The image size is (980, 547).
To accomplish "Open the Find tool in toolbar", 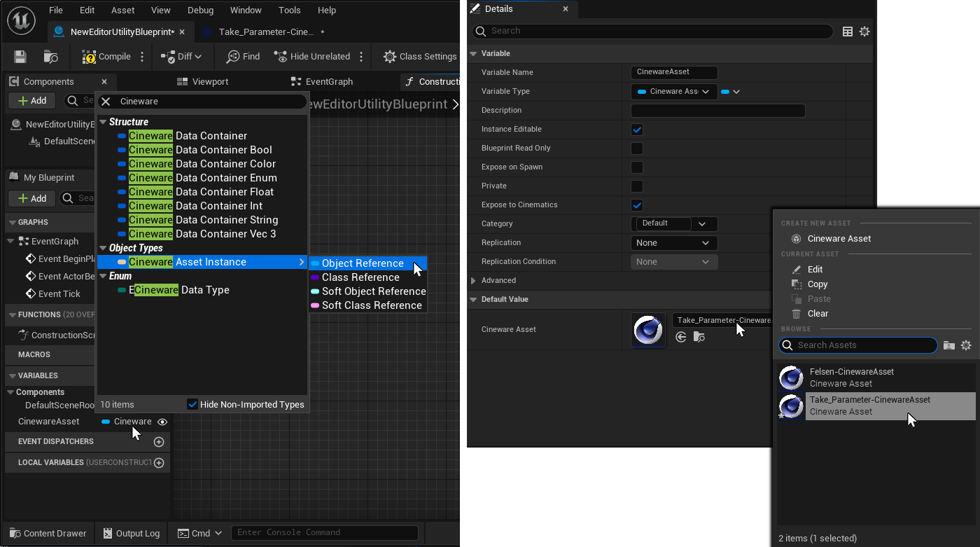I will pos(243,57).
